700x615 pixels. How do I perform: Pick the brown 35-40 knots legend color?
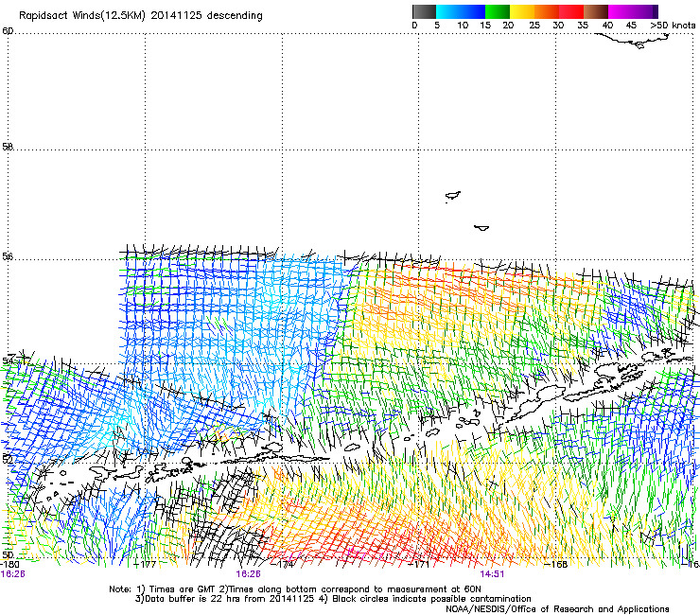click(x=596, y=11)
